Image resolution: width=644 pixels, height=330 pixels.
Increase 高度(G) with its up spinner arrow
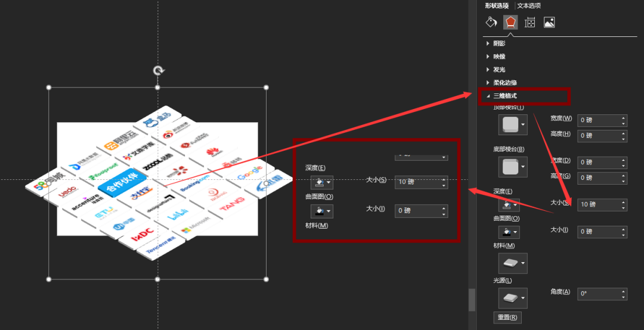point(624,175)
